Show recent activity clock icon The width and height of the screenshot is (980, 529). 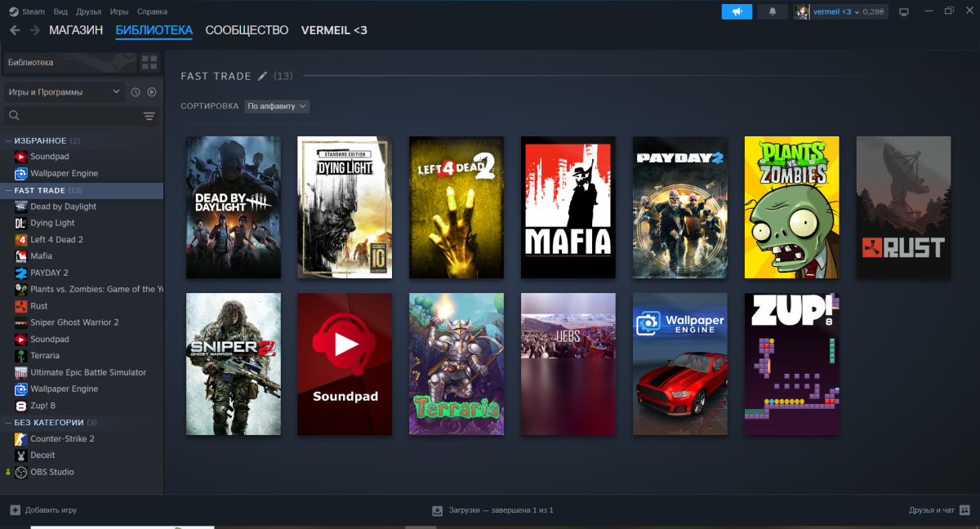[136, 92]
